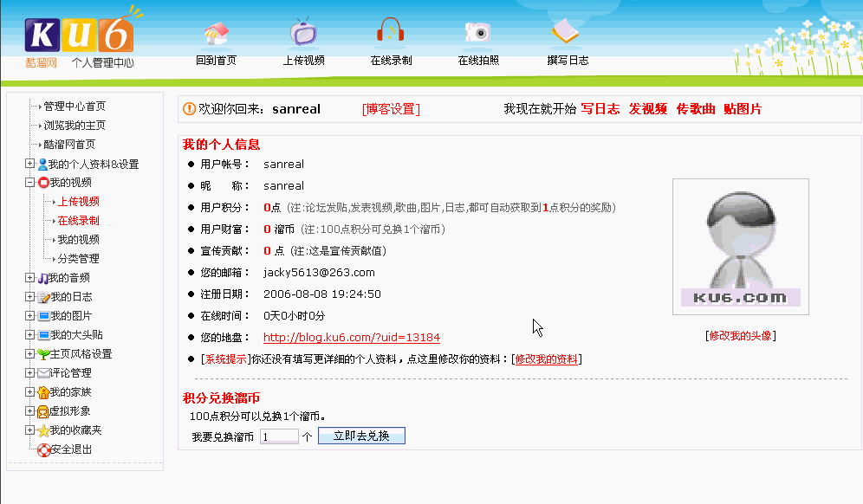Viewport: 863px width, 504px height.
Task: Select 分类管理 under 我的视频
Action: point(79,259)
